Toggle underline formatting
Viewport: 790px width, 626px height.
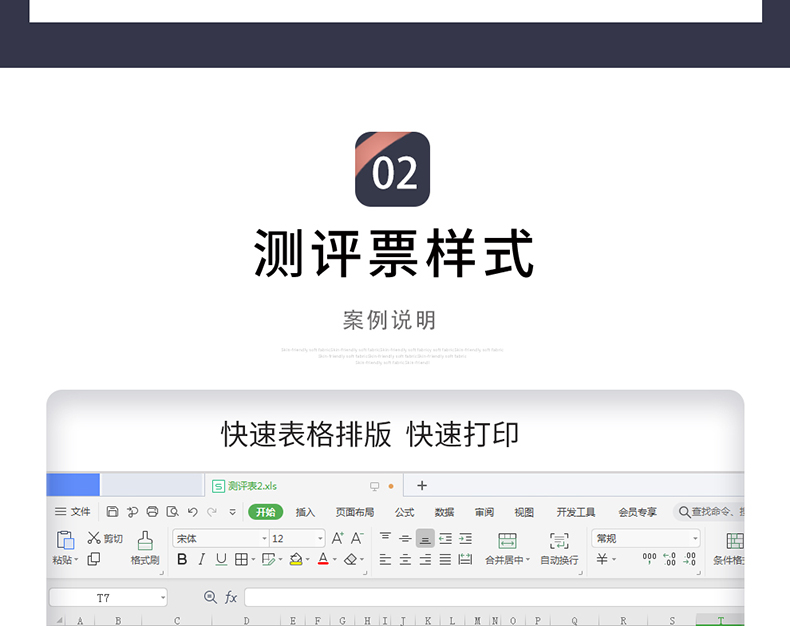coord(221,560)
